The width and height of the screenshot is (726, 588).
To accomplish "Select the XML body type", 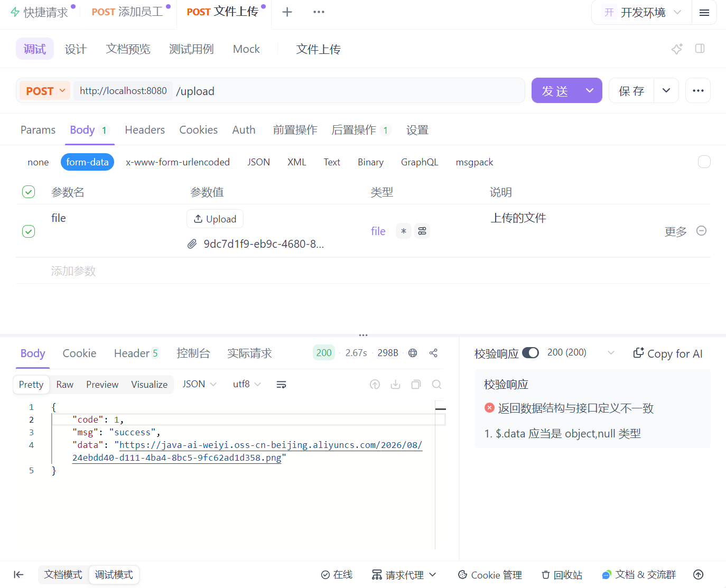I will pyautogui.click(x=297, y=162).
